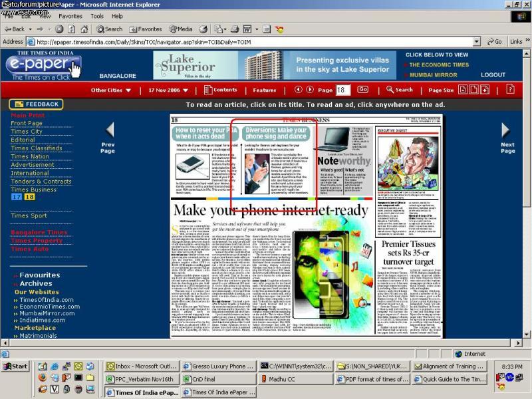Open the Times Business section link
Viewport: 532px width, 399px height.
pyautogui.click(x=33, y=190)
